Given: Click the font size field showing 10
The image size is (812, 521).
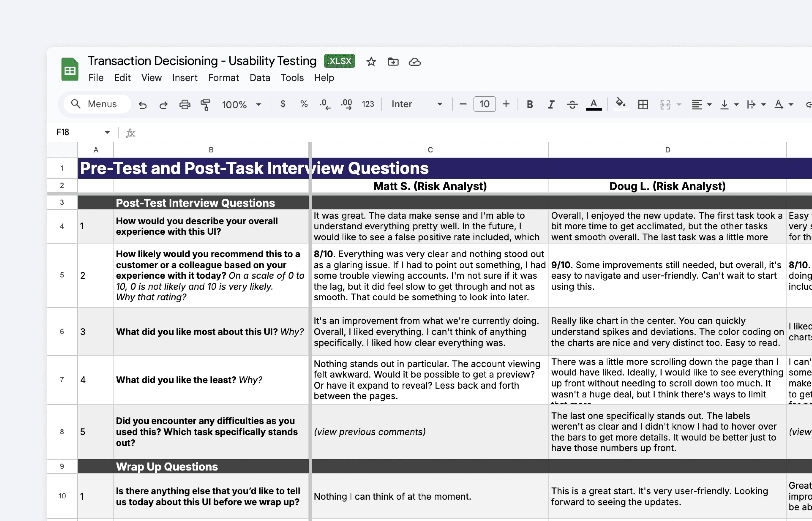Looking at the screenshot, I should [485, 104].
